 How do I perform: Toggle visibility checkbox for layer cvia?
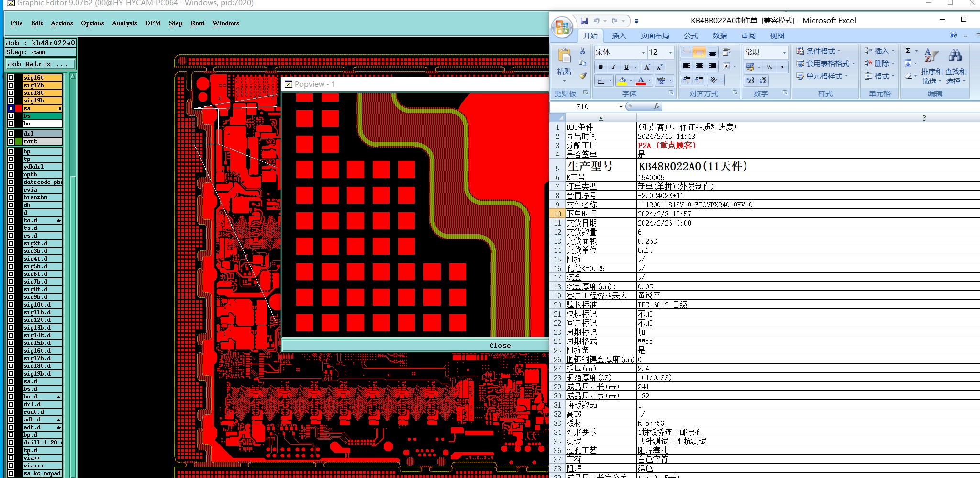[x=11, y=190]
